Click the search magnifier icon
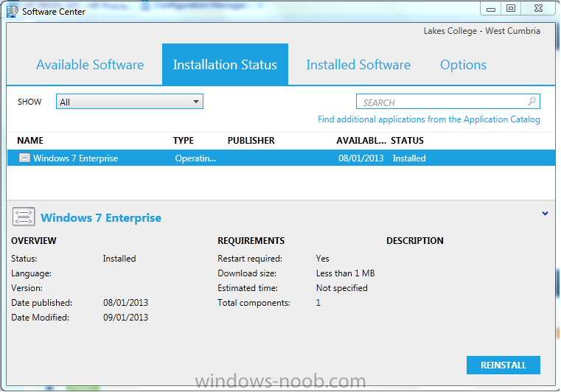The width and height of the screenshot is (561, 392). [532, 101]
